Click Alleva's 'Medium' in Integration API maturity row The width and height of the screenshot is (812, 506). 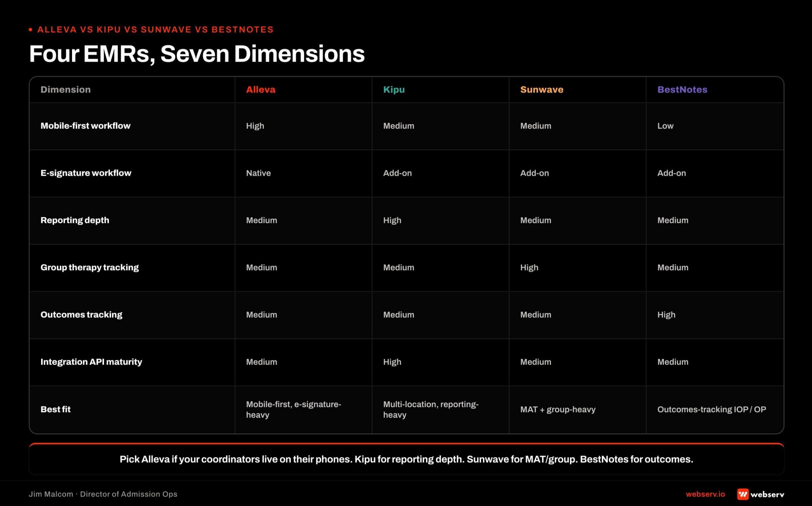pyautogui.click(x=261, y=362)
